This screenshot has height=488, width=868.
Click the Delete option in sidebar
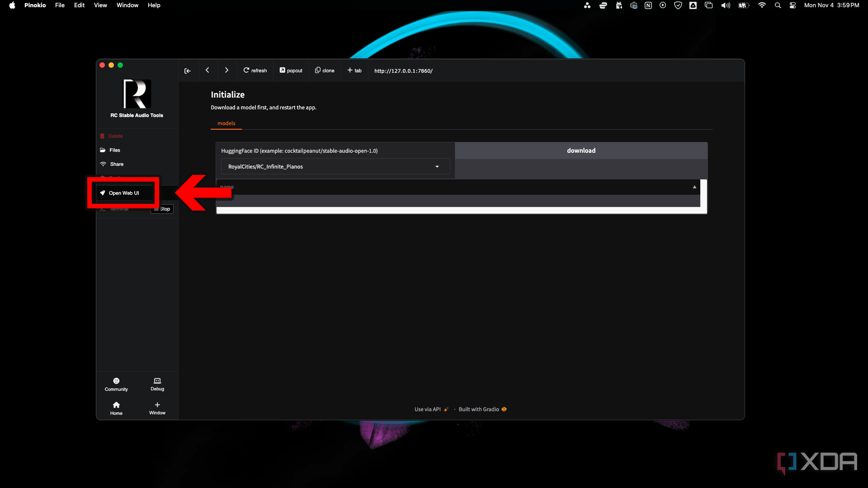[116, 135]
